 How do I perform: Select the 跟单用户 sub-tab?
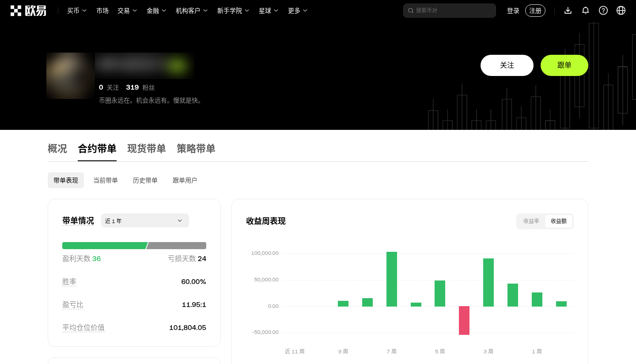click(x=185, y=180)
